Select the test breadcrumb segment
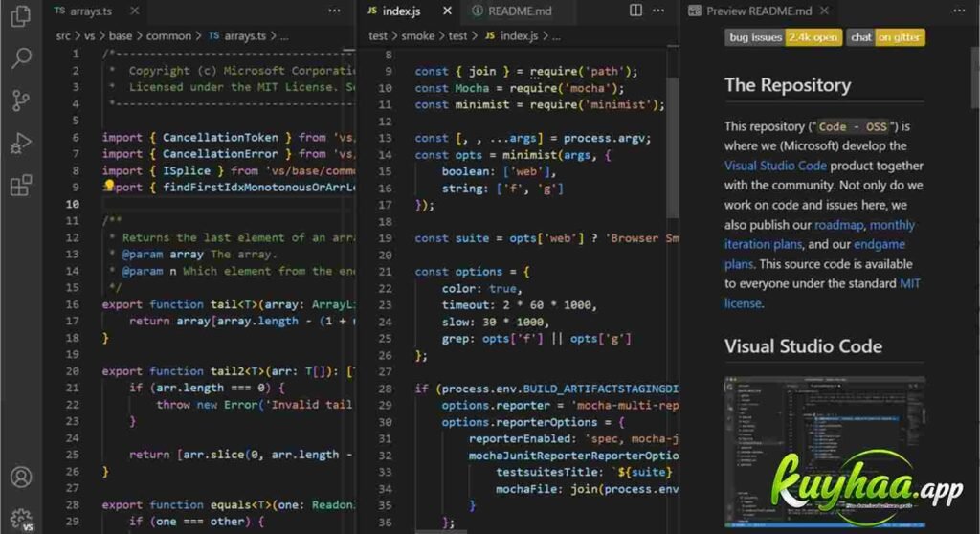 378,36
